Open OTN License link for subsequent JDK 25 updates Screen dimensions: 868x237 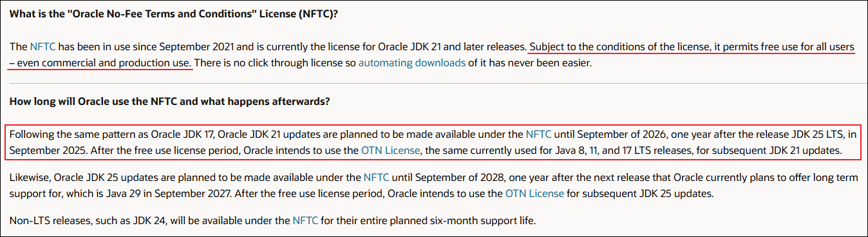(534, 193)
